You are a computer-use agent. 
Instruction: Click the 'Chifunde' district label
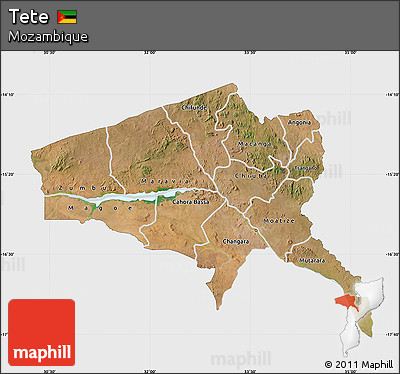pos(194,108)
